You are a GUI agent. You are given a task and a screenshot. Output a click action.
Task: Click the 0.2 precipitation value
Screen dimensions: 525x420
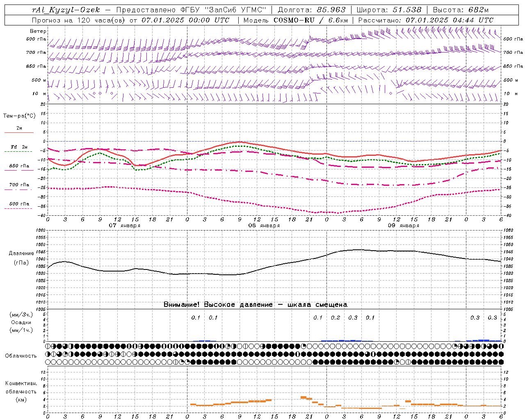pos(336,317)
